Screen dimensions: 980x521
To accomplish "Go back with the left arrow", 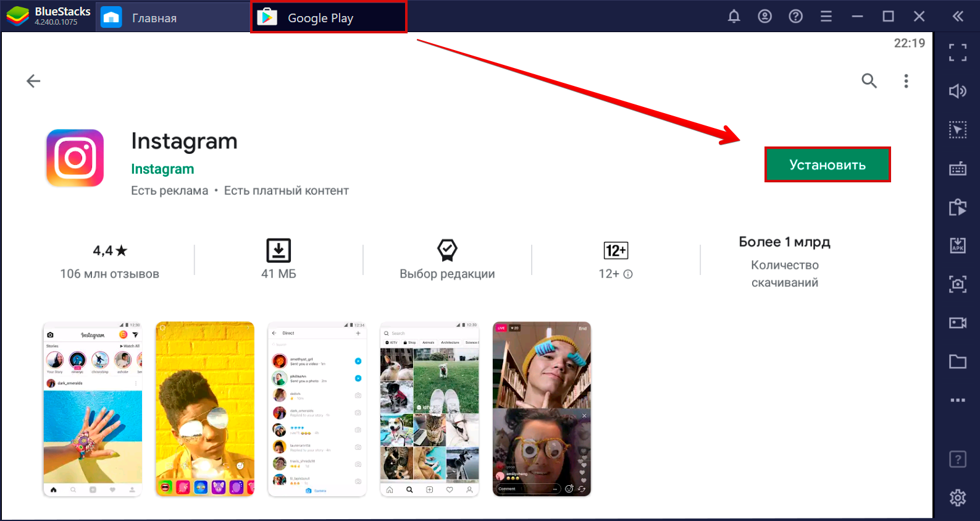I will (x=33, y=81).
